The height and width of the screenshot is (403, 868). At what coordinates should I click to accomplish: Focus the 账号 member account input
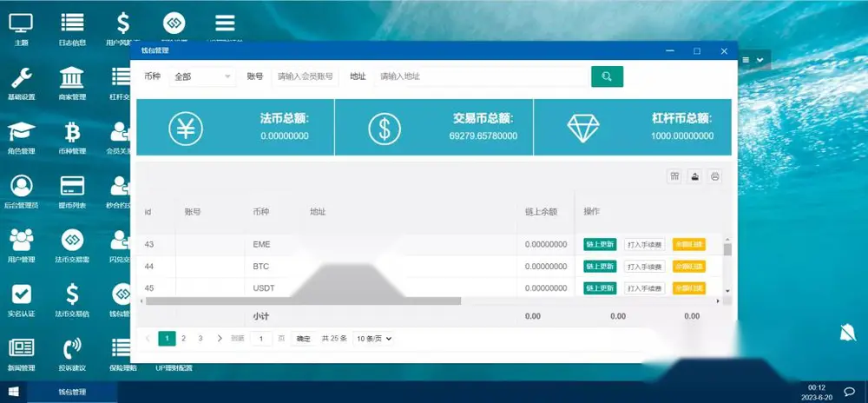305,76
